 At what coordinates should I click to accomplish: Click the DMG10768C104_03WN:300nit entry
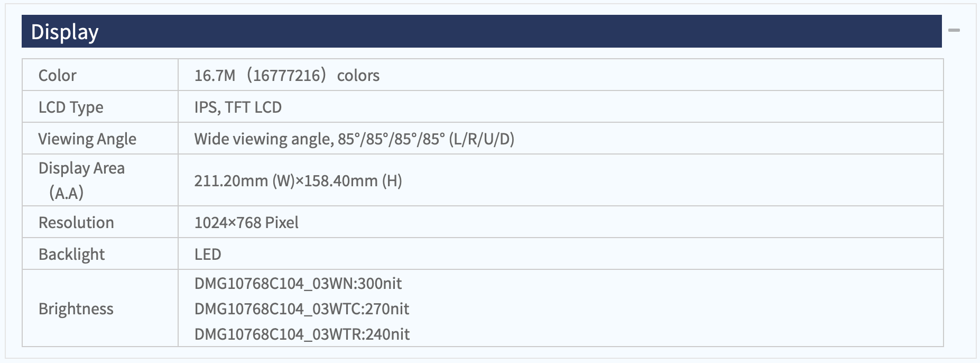tap(298, 284)
